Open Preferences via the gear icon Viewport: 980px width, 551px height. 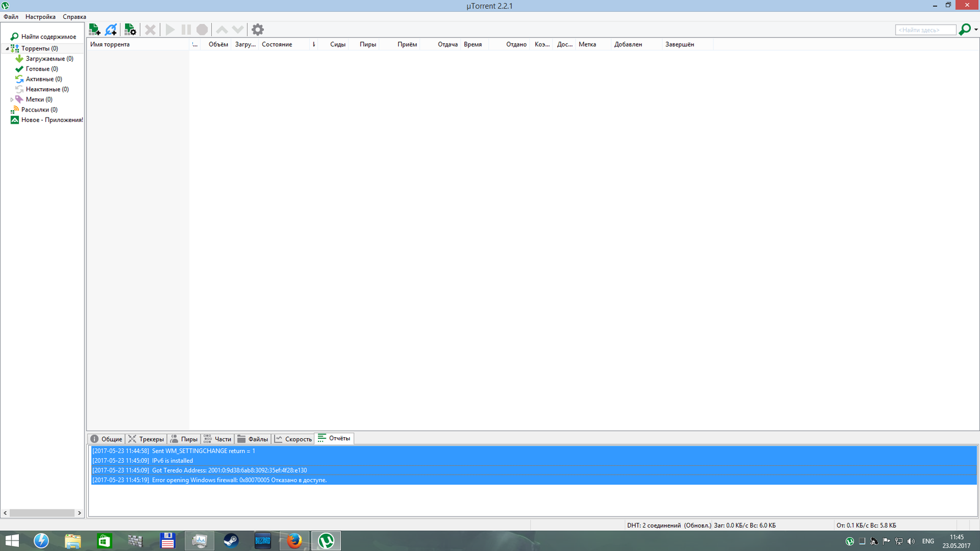click(x=258, y=29)
